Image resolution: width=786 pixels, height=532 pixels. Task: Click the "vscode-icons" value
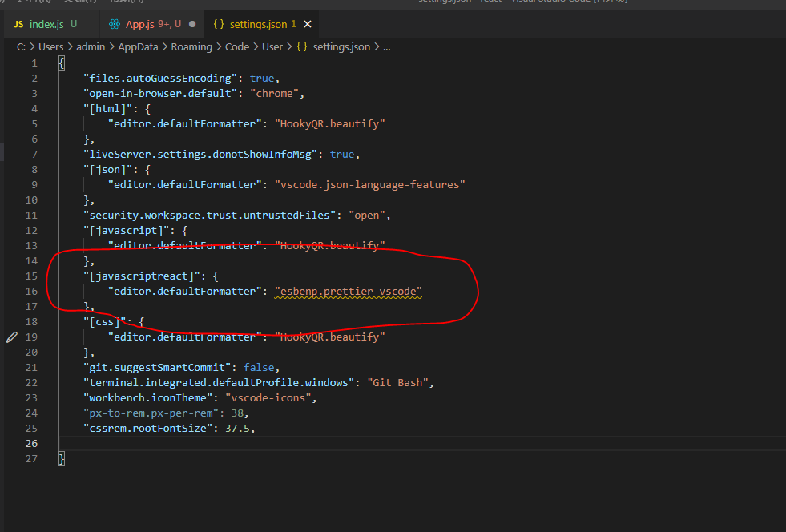pos(268,397)
